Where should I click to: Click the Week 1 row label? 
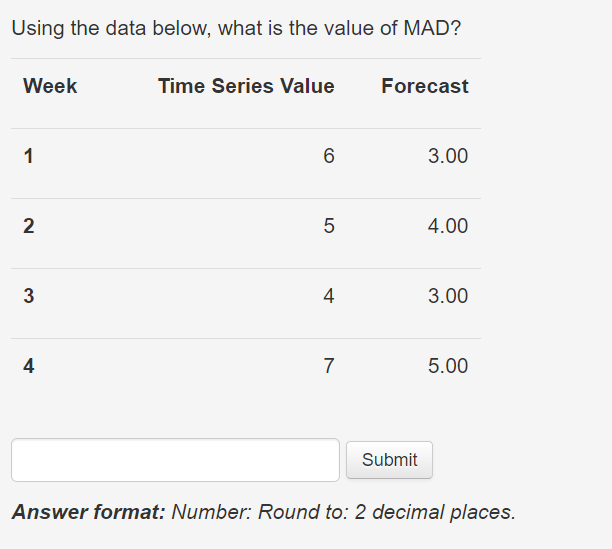click(28, 156)
